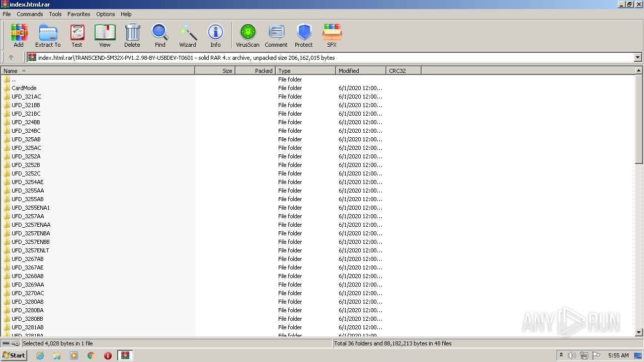Open Opera browser from taskbar
The height and width of the screenshot is (362, 644).
(x=108, y=355)
